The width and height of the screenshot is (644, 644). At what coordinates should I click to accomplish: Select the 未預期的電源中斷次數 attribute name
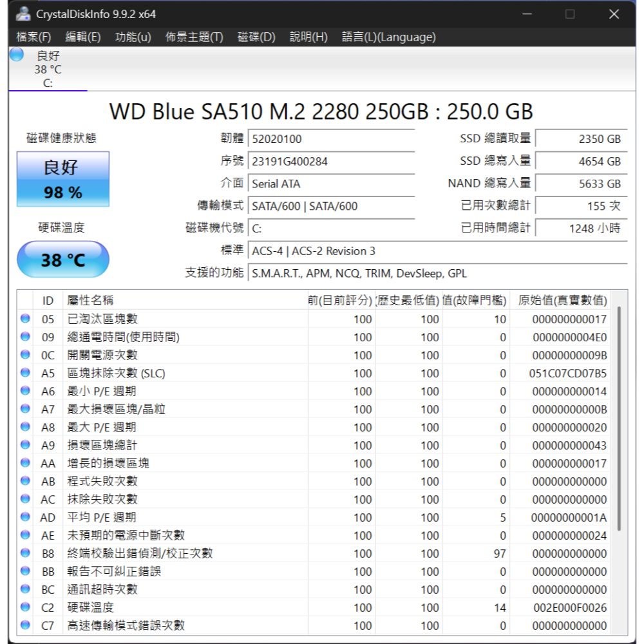click(x=126, y=535)
